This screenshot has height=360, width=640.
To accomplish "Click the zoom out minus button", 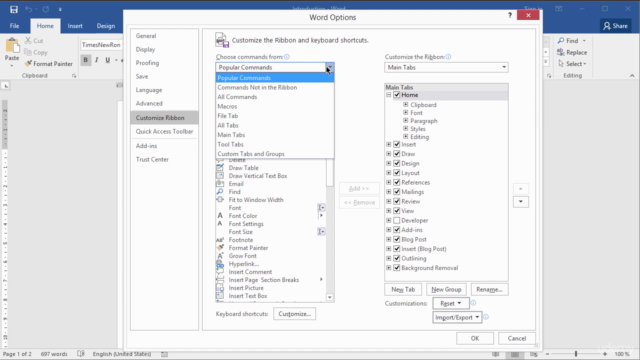I will [x=547, y=354].
